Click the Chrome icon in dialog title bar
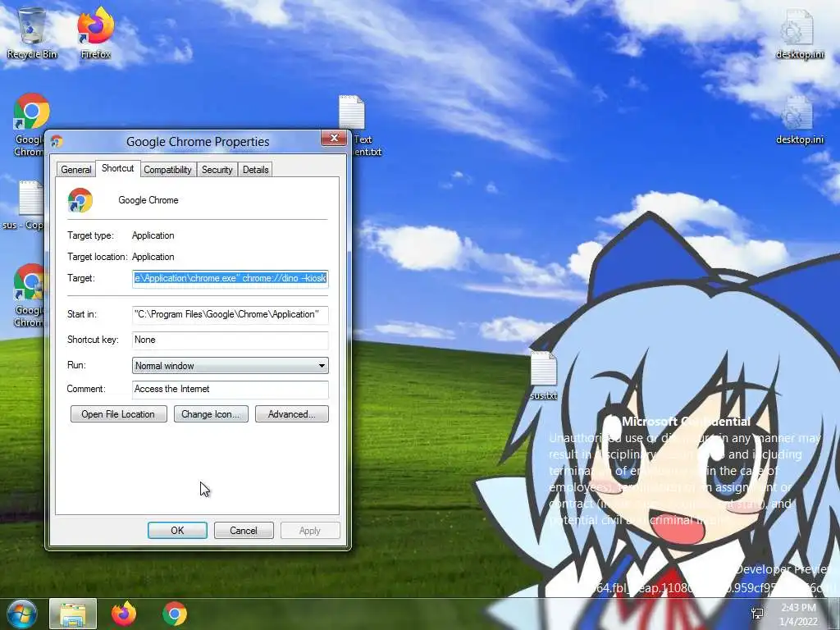Screen dimensions: 840x630 [x=57, y=141]
